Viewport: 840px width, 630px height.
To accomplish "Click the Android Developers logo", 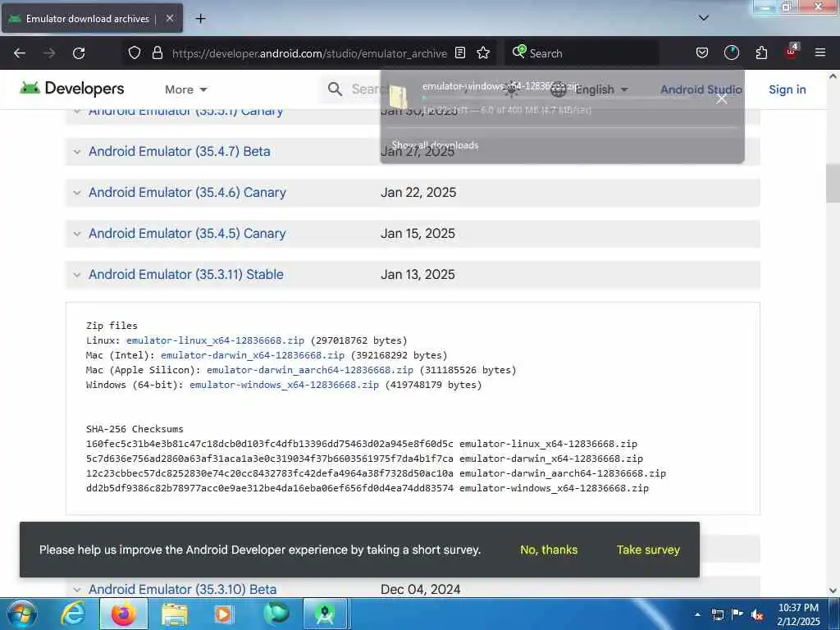I will [x=72, y=89].
